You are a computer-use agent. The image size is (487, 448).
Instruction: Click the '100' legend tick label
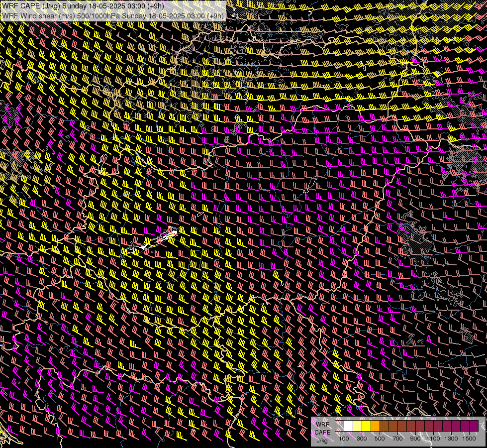(344, 439)
